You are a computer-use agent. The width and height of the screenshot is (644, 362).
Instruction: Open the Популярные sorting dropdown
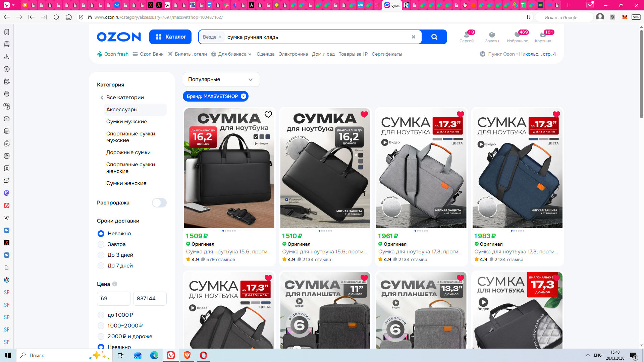[x=221, y=79]
